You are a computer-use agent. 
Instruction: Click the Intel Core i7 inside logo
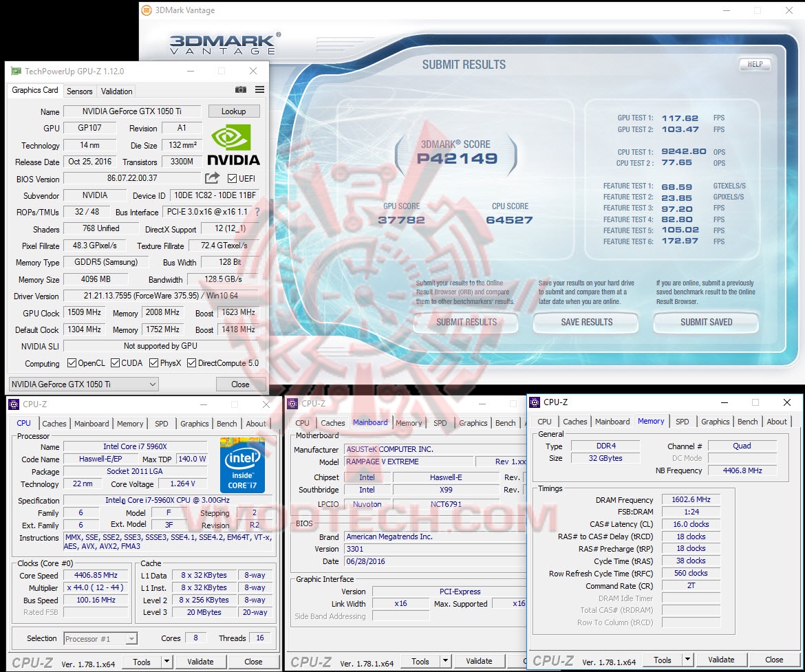pyautogui.click(x=242, y=465)
